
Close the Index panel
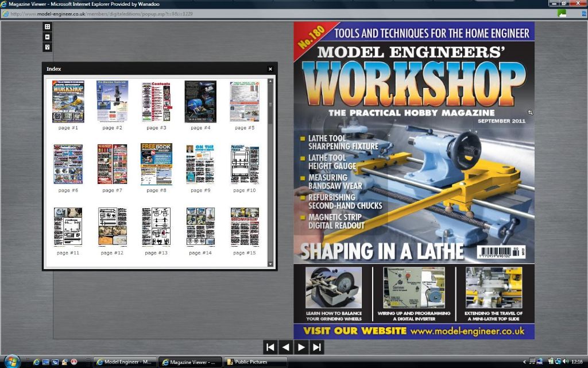(x=270, y=69)
